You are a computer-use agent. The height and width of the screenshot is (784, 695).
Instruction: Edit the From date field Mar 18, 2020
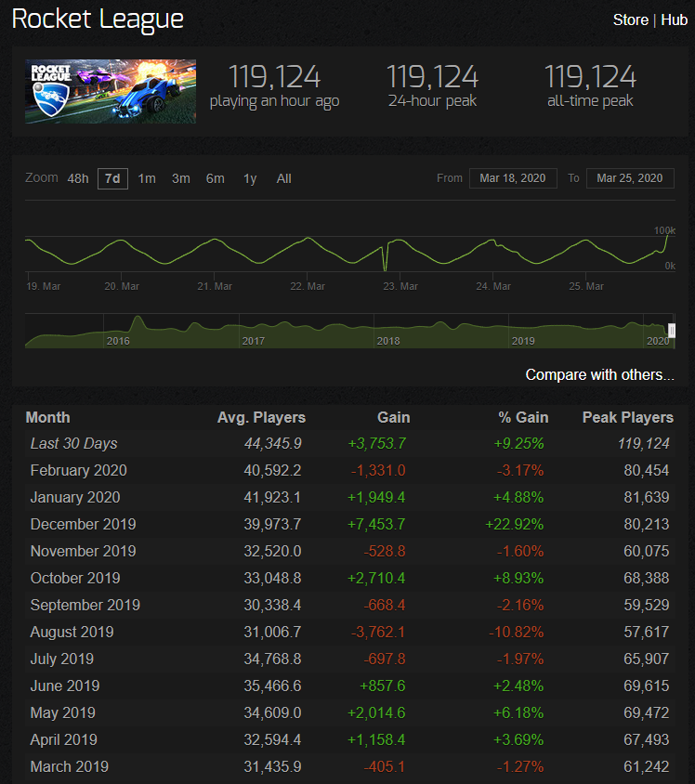pos(513,178)
